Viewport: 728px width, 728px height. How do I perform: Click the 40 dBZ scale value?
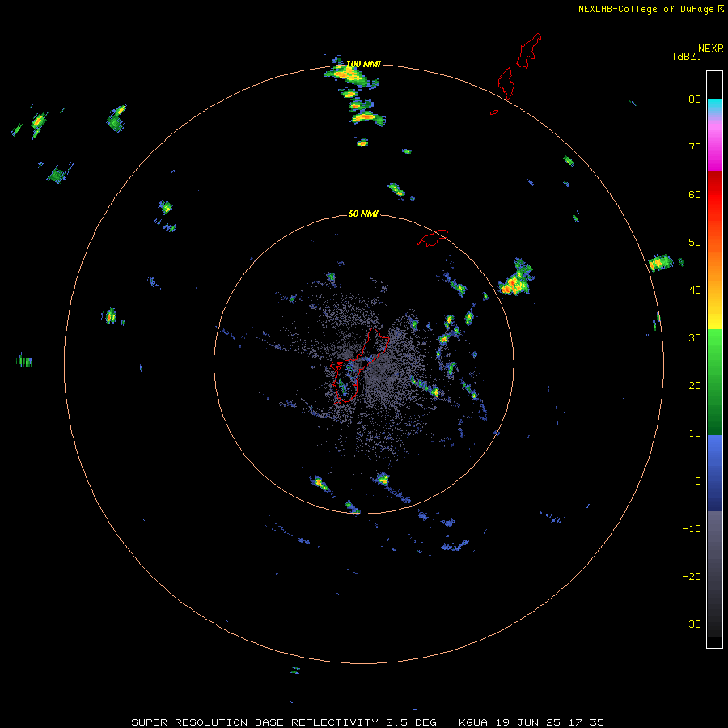click(x=695, y=290)
